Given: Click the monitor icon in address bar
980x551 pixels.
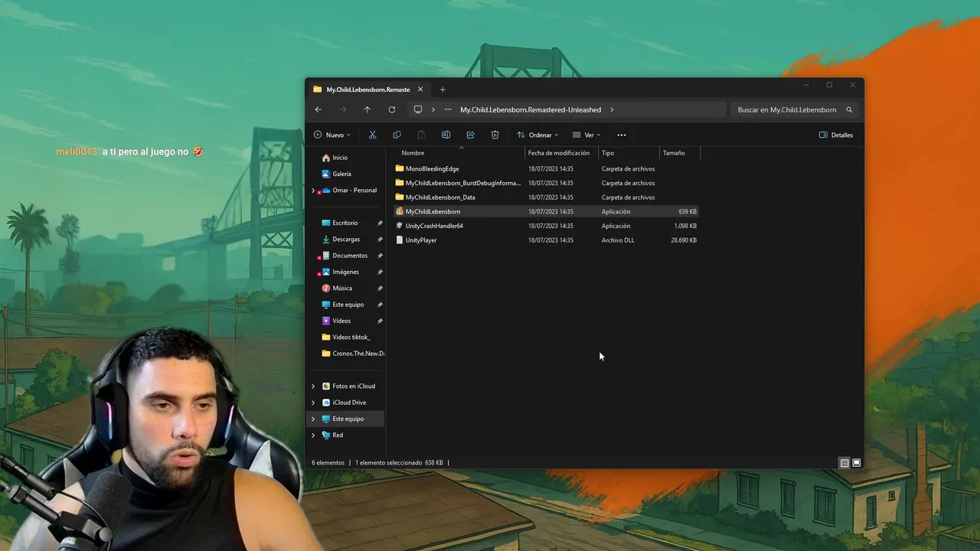Looking at the screenshot, I should [418, 109].
